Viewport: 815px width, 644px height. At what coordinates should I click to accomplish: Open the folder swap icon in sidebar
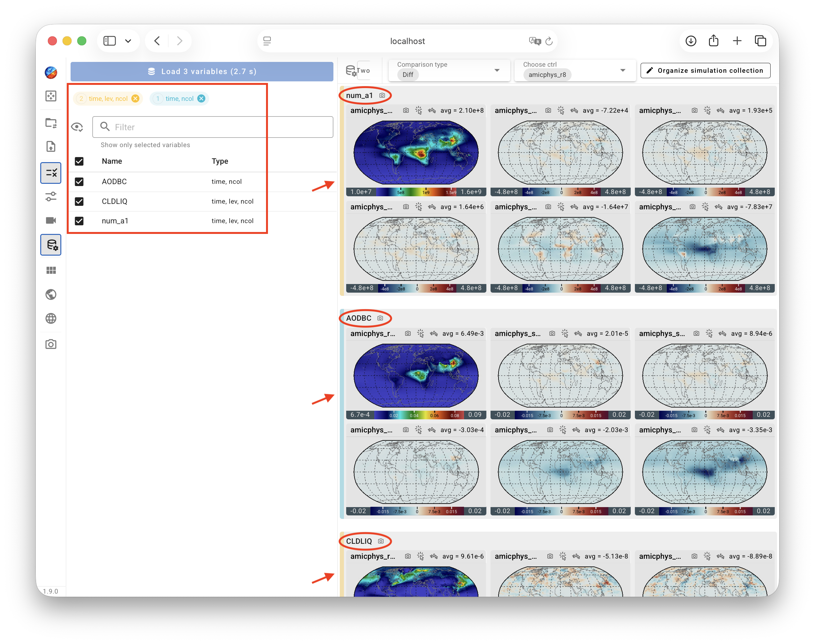(51, 123)
